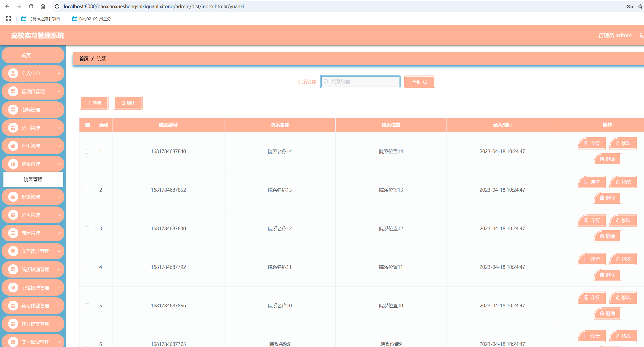Bookmark this page with star icon
Viewport: 644px width, 347px height.
click(640, 6)
